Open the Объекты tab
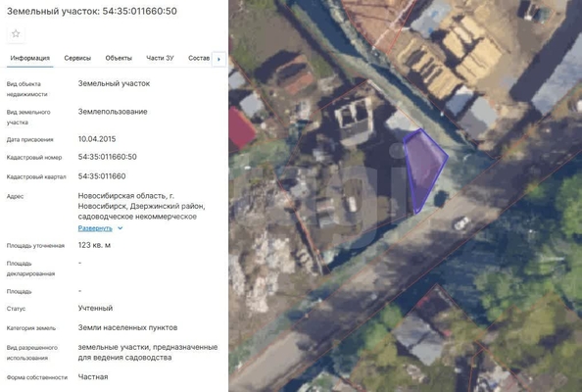 click(119, 58)
